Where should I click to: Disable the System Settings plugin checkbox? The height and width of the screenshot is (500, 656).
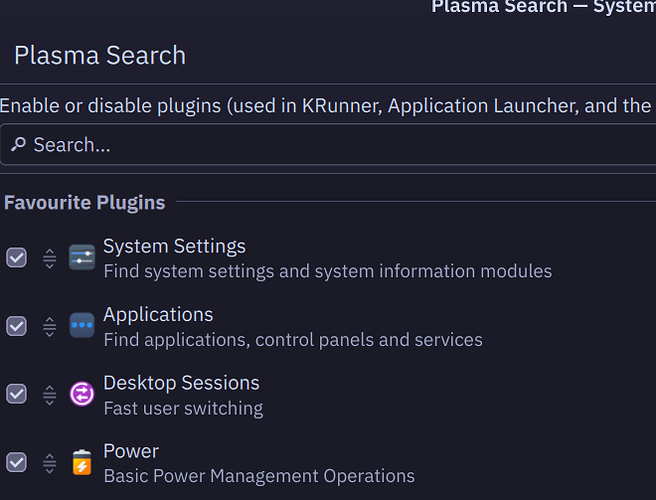pyautogui.click(x=17, y=258)
